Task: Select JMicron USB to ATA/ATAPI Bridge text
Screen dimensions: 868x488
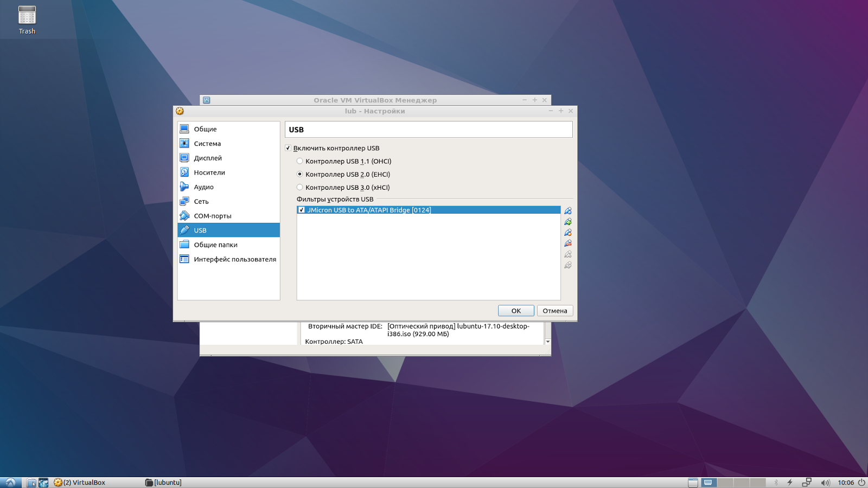Action: click(369, 210)
